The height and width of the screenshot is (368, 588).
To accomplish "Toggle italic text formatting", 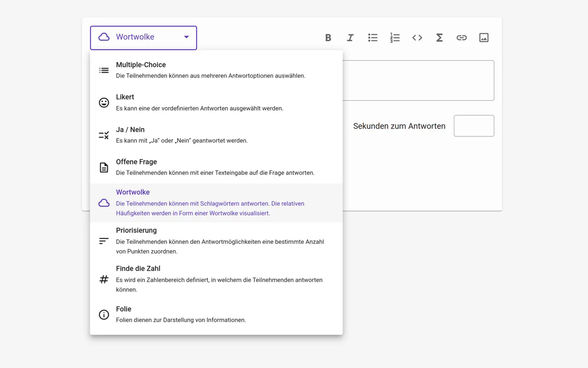I will (x=350, y=38).
